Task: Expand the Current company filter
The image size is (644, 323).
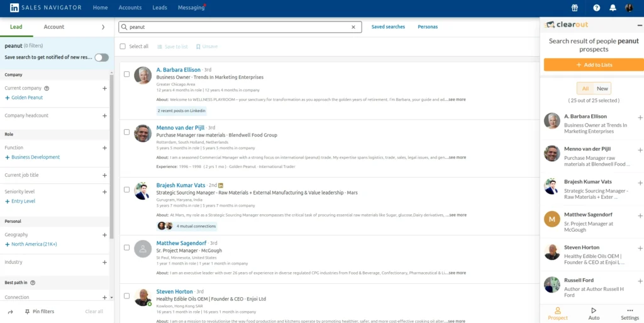Action: (105, 88)
